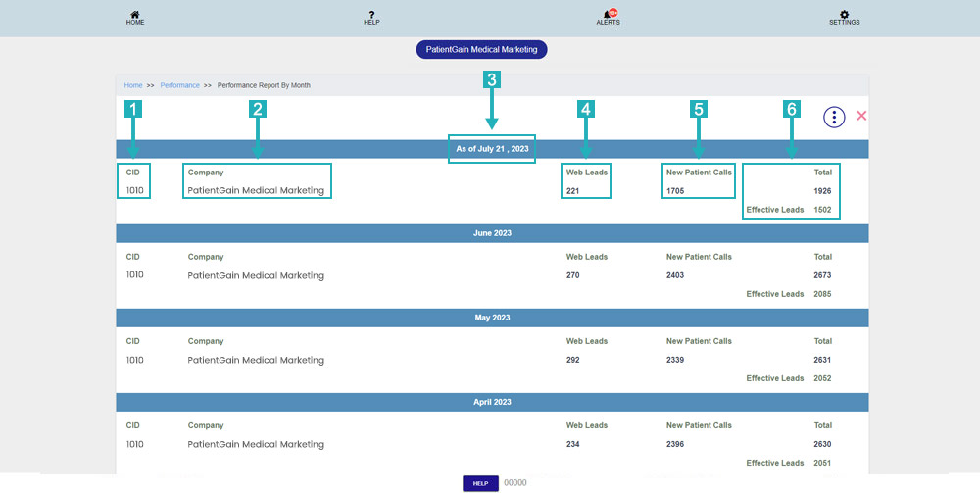Click Effective Leads value 1502

[822, 210]
